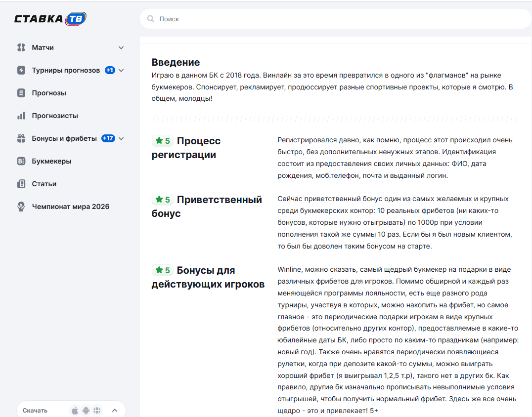The height and width of the screenshot is (417, 532).
Task: Click the Матчи sidebar icon
Action: (21, 47)
